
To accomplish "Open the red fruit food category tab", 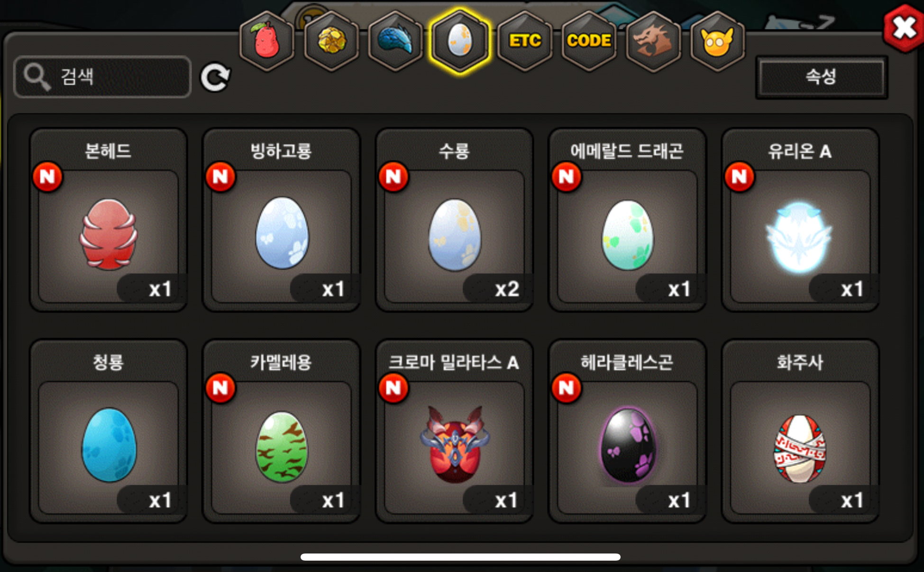I will click(x=267, y=41).
